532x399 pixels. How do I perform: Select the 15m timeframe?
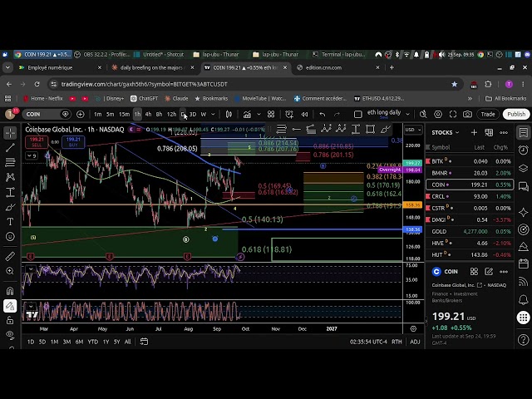tap(124, 115)
